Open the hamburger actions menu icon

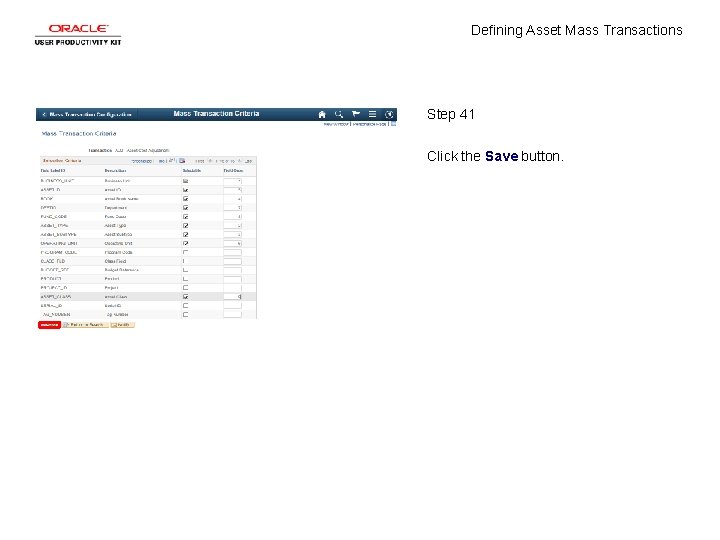click(x=372, y=114)
